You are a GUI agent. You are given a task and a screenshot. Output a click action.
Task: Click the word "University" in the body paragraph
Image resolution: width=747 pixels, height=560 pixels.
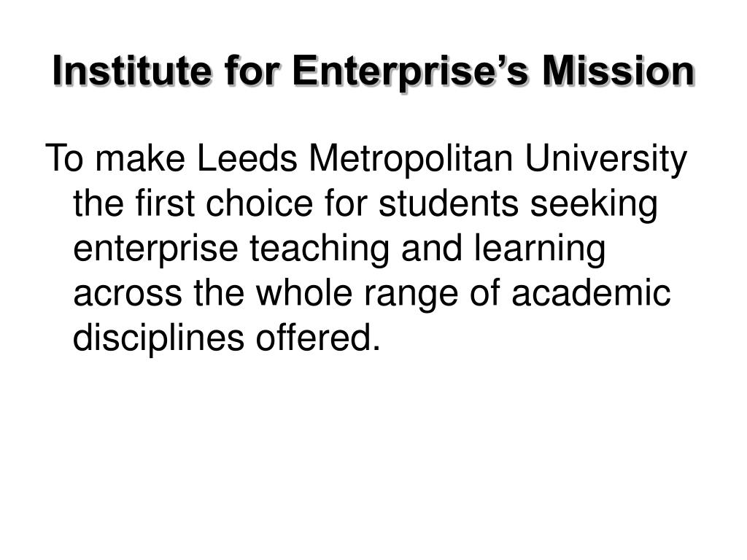(x=605, y=160)
